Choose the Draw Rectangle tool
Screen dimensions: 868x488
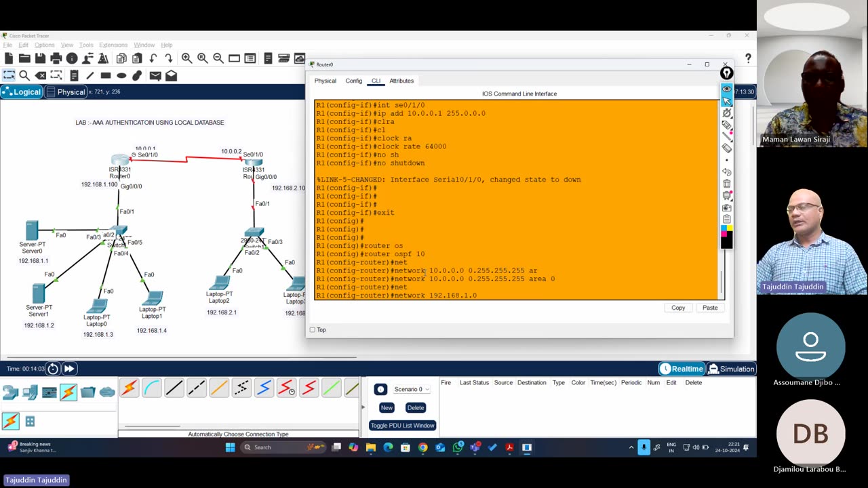pyautogui.click(x=106, y=75)
